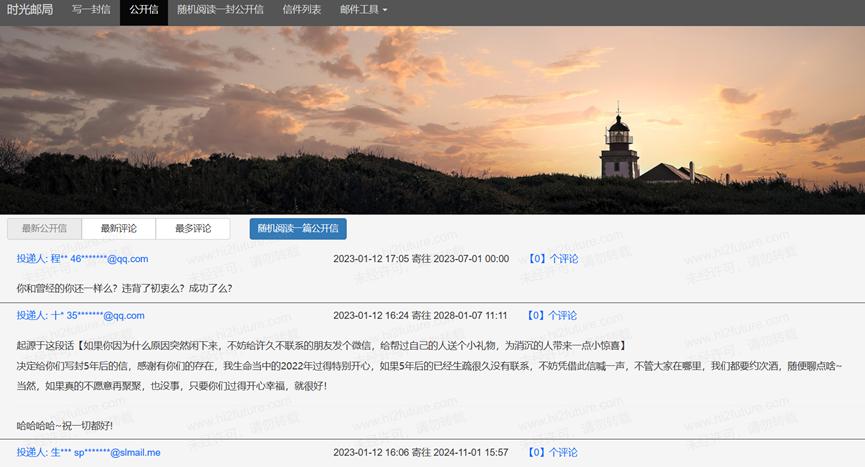Open the 时光邮局 home brand link
Image resolution: width=865 pixels, height=467 pixels.
click(x=30, y=9)
